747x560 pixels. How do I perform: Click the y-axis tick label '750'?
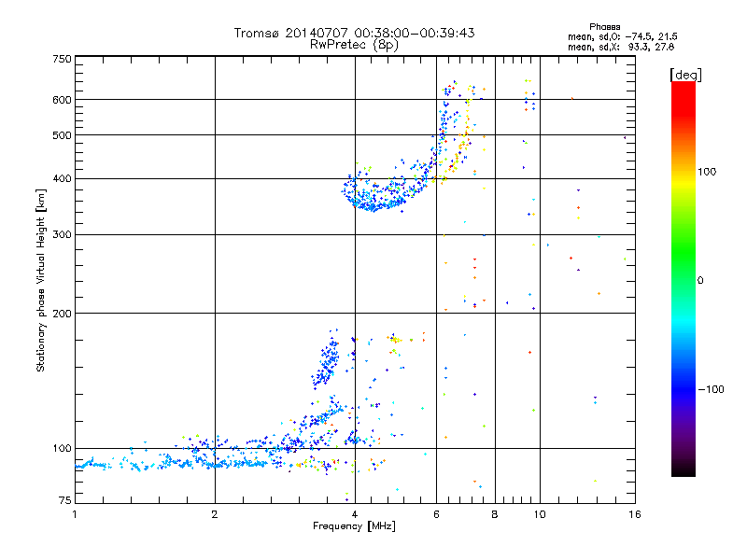click(62, 59)
